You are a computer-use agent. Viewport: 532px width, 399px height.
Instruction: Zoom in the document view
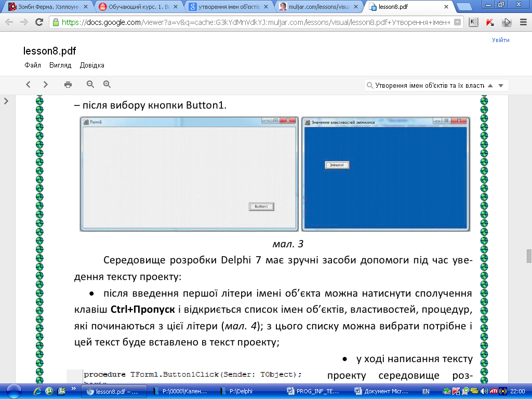107,85
